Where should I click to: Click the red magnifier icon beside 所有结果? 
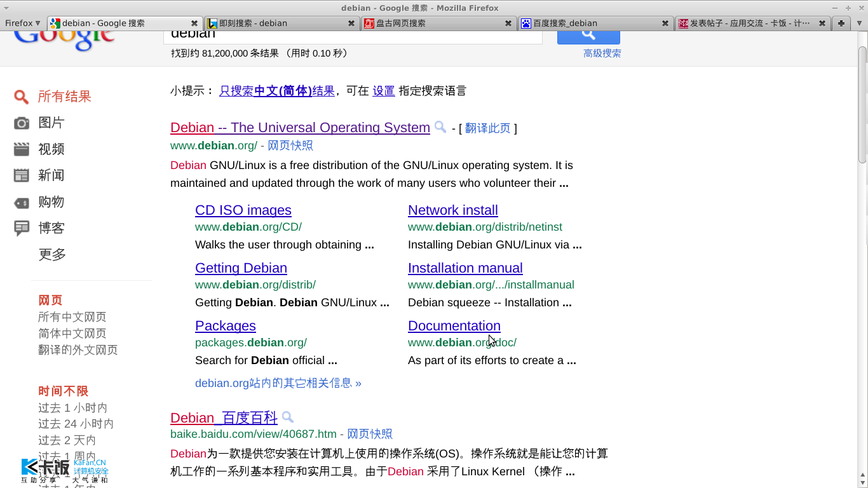[x=22, y=97]
